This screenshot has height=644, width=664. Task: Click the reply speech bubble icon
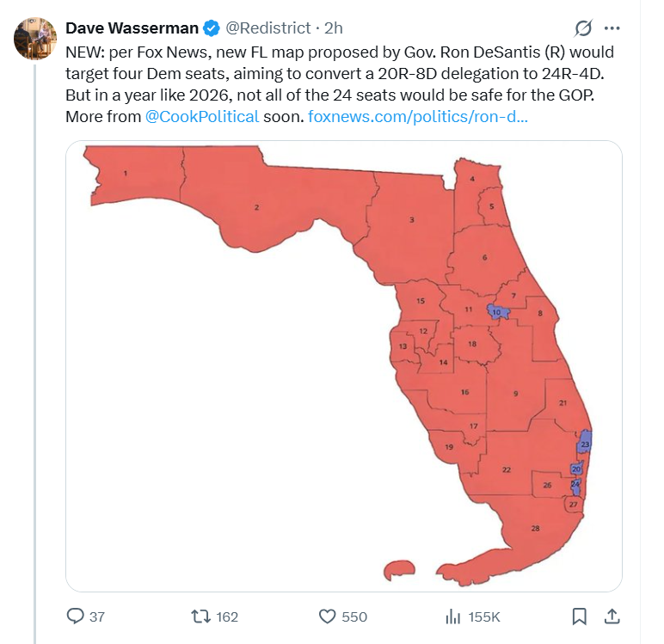tap(76, 616)
